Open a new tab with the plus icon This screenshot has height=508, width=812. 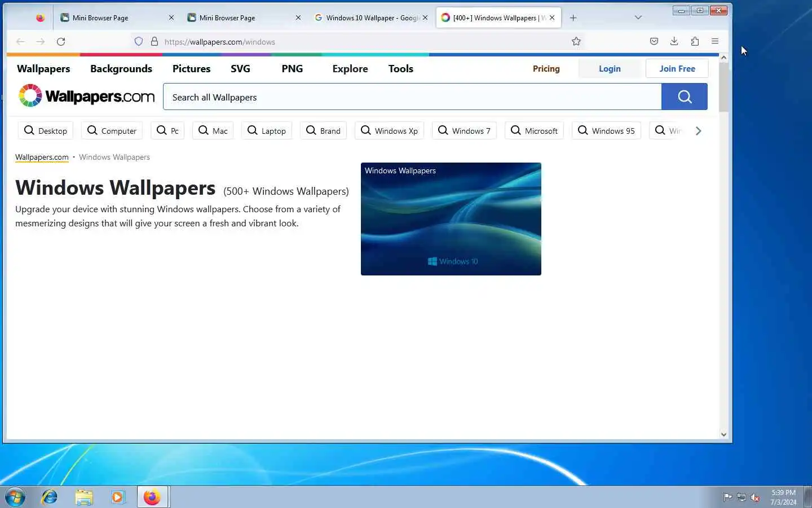coord(573,17)
